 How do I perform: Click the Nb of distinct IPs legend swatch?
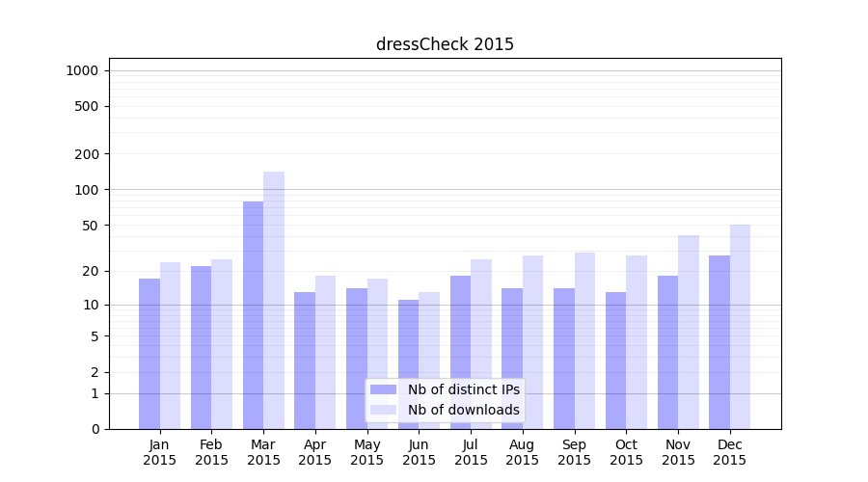click(x=383, y=389)
